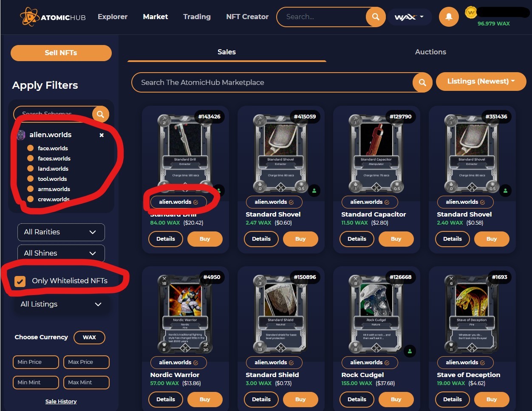This screenshot has width=532, height=411.
Task: Click the Standard Shield title
Action: [272, 375]
